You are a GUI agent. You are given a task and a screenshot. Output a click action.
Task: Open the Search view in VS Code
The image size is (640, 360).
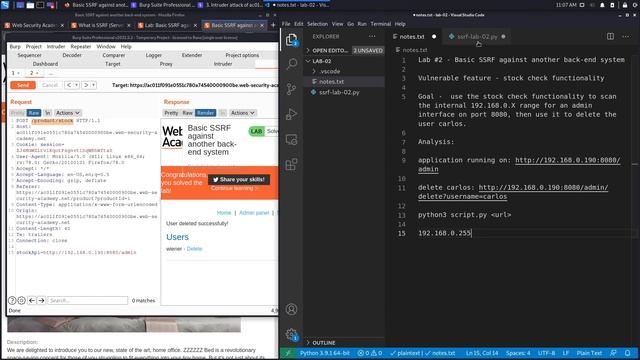[291, 64]
